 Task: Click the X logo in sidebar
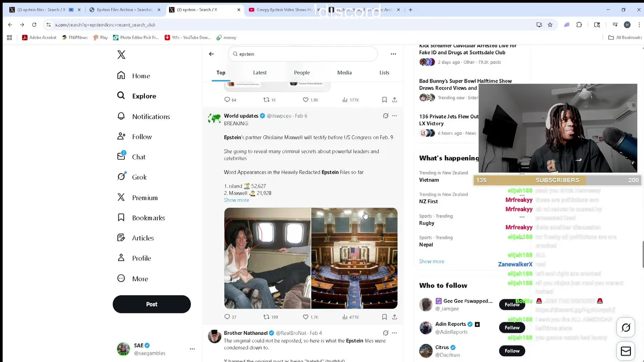121,55
